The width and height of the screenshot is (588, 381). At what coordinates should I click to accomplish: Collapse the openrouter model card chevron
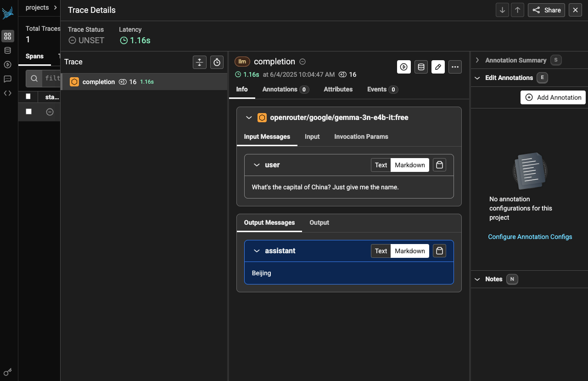(249, 118)
